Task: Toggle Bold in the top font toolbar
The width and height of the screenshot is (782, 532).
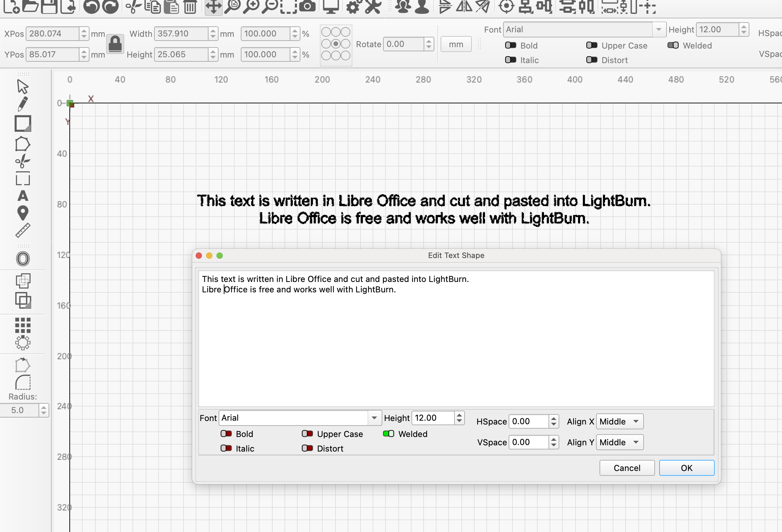Action: (510, 45)
